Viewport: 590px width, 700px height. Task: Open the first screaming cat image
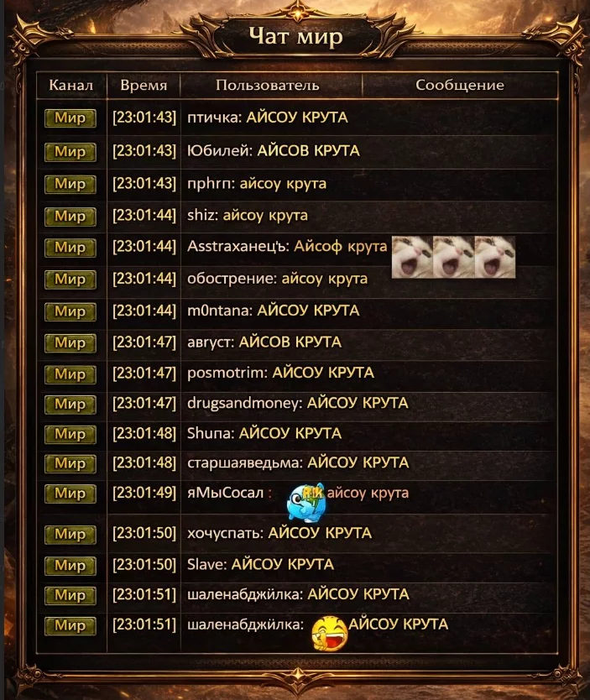click(412, 258)
